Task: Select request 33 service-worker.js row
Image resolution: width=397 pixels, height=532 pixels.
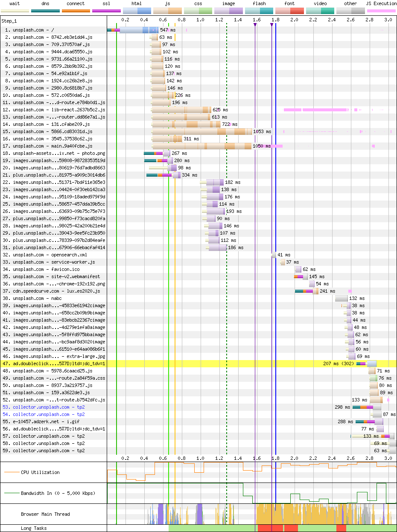Action: (54, 262)
